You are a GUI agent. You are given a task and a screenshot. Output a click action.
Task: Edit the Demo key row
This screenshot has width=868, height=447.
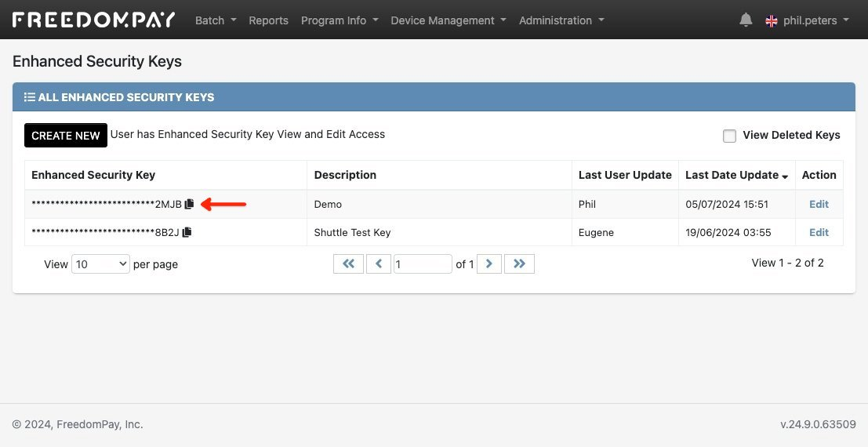pos(819,204)
